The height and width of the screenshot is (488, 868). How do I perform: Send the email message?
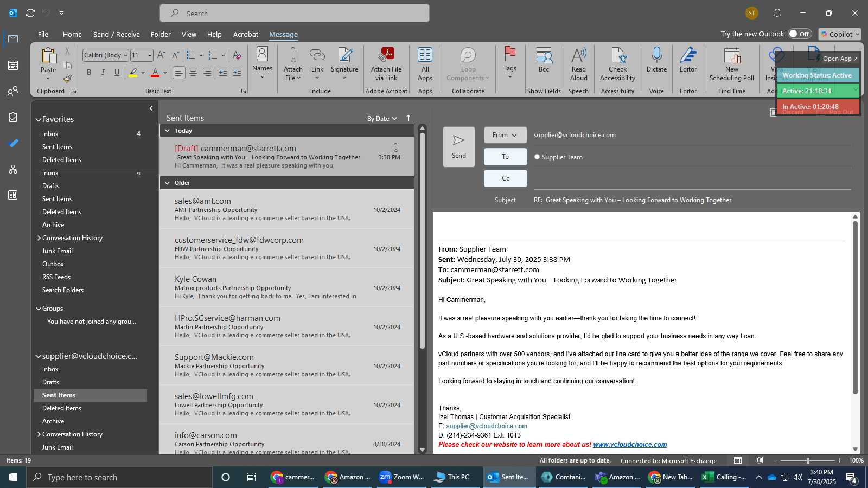point(459,147)
